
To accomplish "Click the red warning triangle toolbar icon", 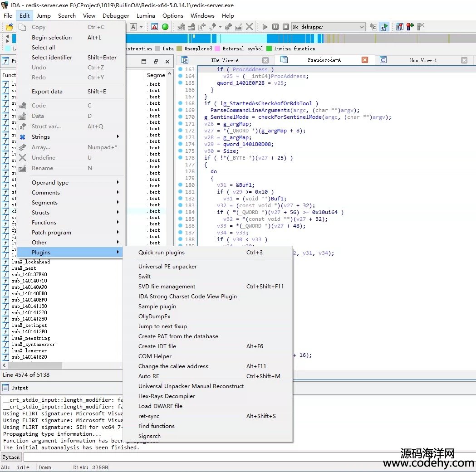I will coord(155,27).
